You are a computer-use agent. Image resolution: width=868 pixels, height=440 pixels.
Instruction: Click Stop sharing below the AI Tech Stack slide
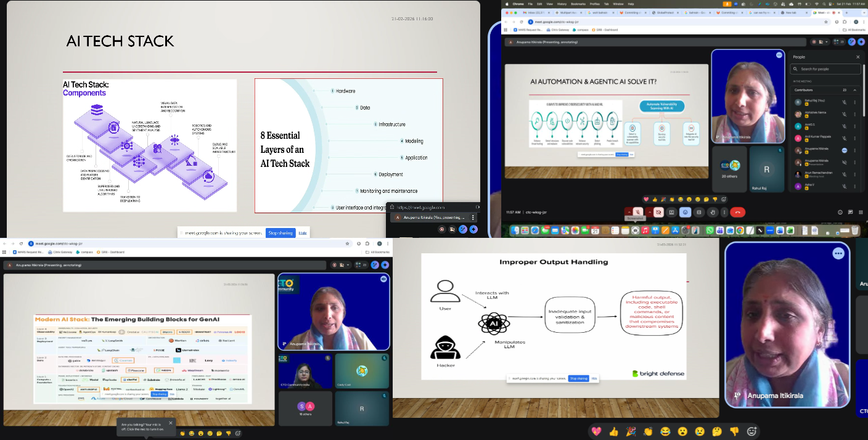(x=280, y=233)
